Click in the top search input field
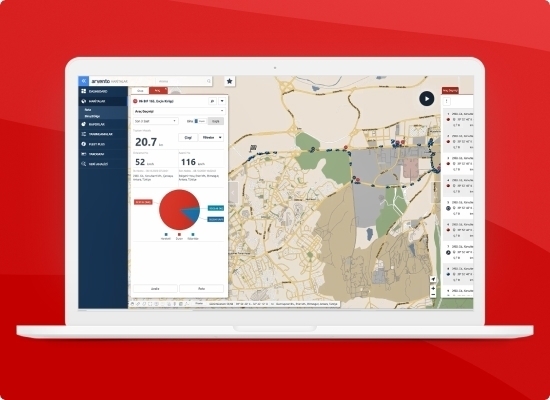The height and width of the screenshot is (400, 550). [181, 81]
